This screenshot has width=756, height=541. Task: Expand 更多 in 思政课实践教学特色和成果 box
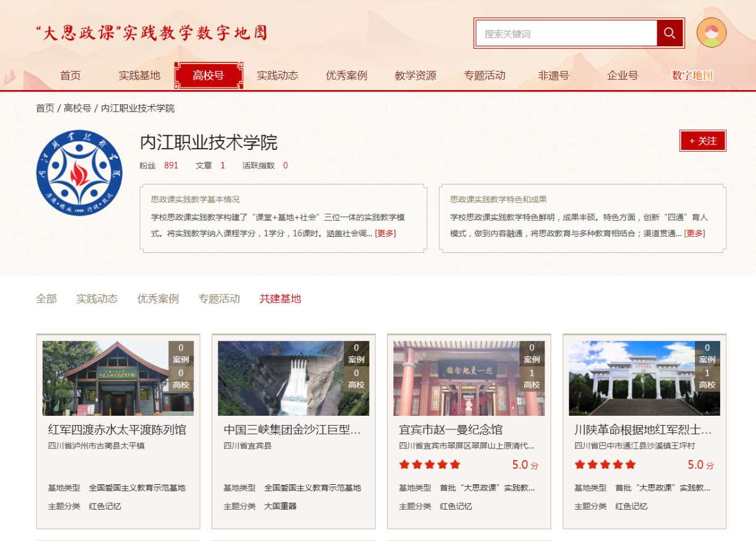pyautogui.click(x=694, y=233)
